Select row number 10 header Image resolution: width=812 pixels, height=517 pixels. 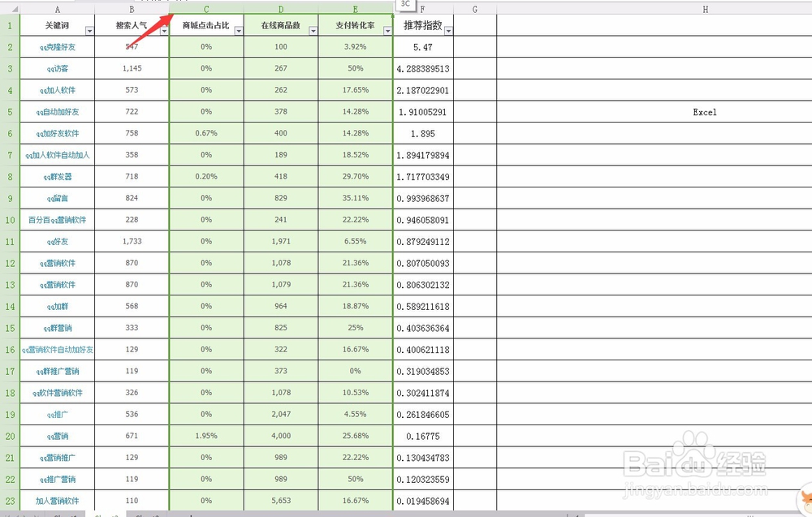[9, 220]
